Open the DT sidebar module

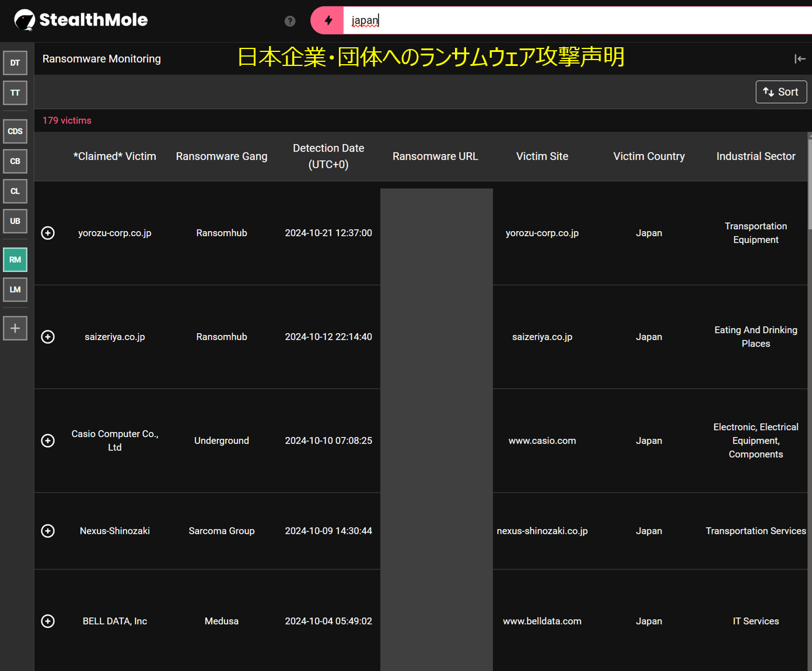(x=15, y=63)
